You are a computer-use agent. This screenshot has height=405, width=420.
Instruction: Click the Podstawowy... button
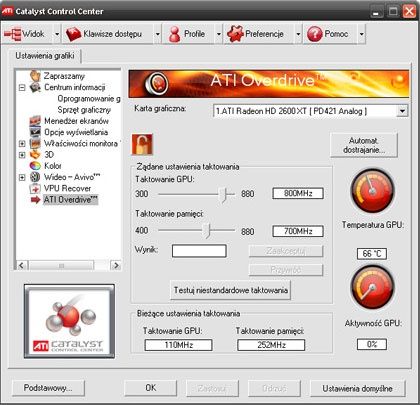tap(48, 388)
